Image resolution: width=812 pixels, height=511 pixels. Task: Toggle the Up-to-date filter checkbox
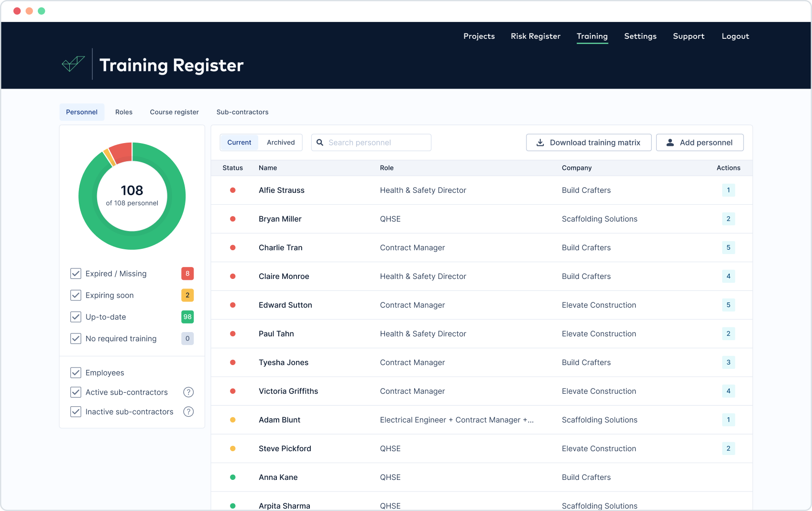76,317
